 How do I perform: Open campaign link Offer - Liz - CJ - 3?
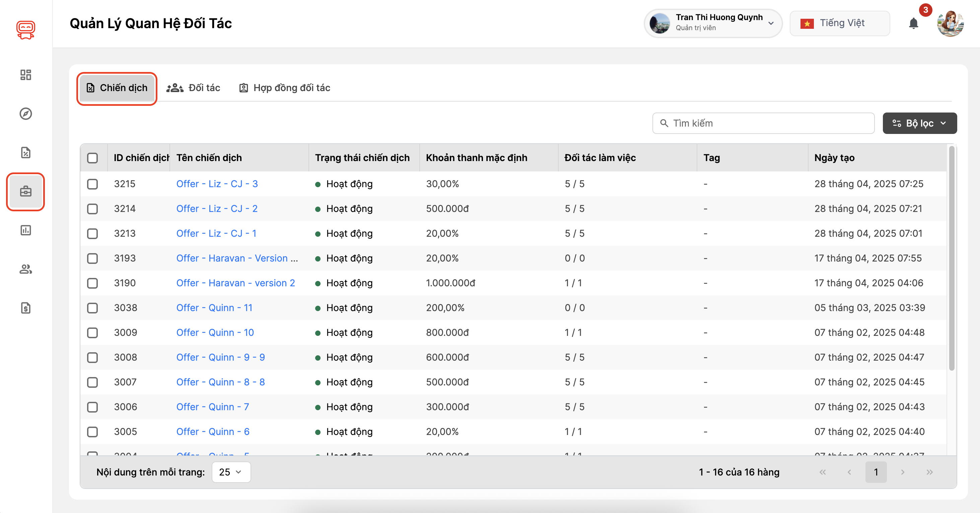point(217,184)
